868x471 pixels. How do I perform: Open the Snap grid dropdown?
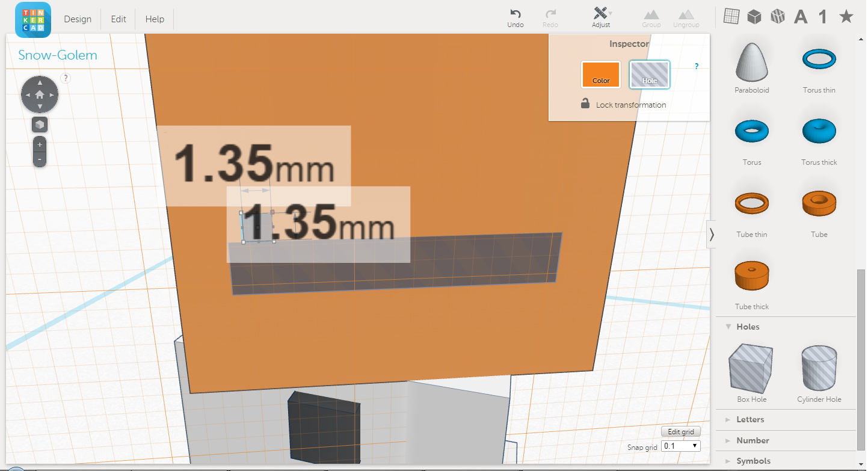[680, 446]
